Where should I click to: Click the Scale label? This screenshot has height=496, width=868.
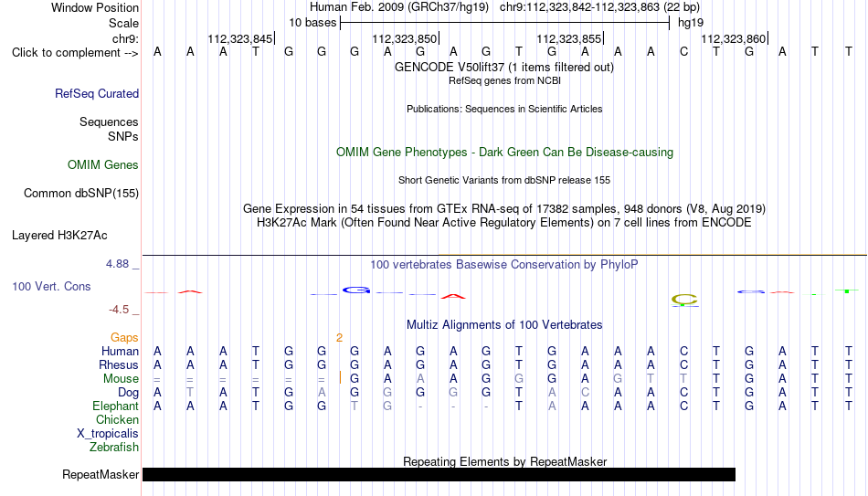point(124,23)
